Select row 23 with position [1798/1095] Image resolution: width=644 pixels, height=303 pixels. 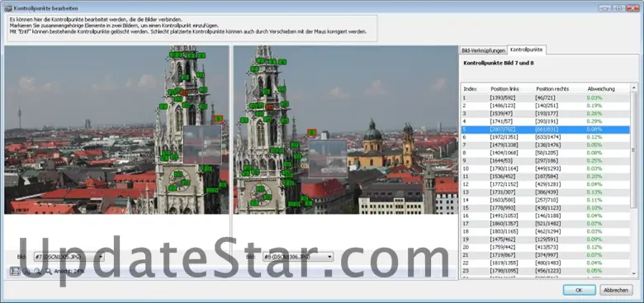click(546, 271)
